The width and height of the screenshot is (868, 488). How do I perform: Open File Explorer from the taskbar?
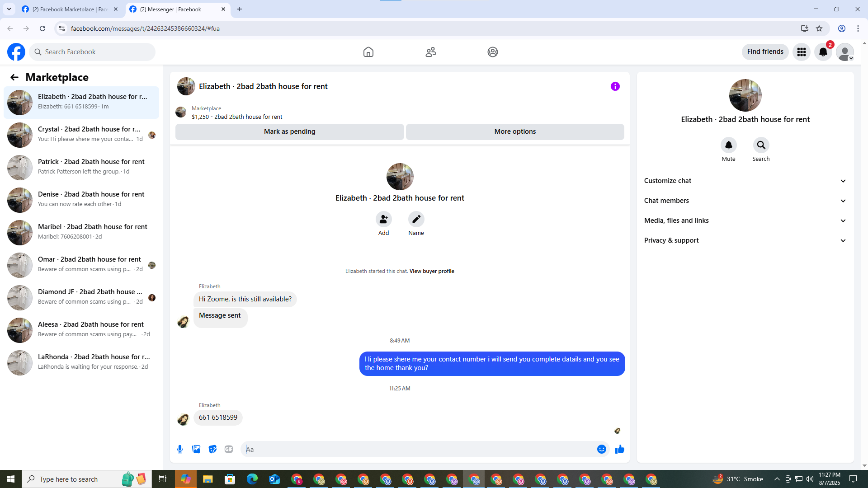[208, 479]
